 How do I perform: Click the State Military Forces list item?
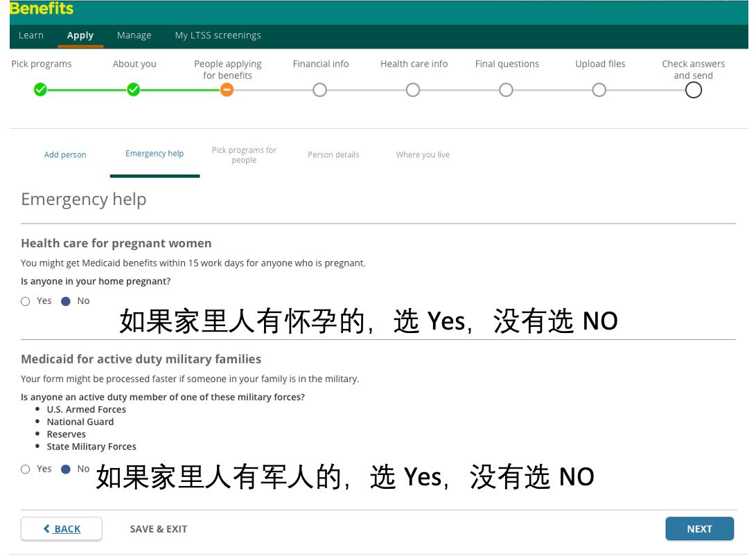pyautogui.click(x=91, y=447)
